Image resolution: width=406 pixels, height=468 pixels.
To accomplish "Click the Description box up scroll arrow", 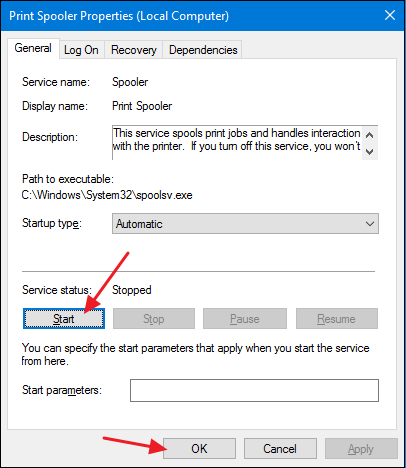I will (369, 135).
